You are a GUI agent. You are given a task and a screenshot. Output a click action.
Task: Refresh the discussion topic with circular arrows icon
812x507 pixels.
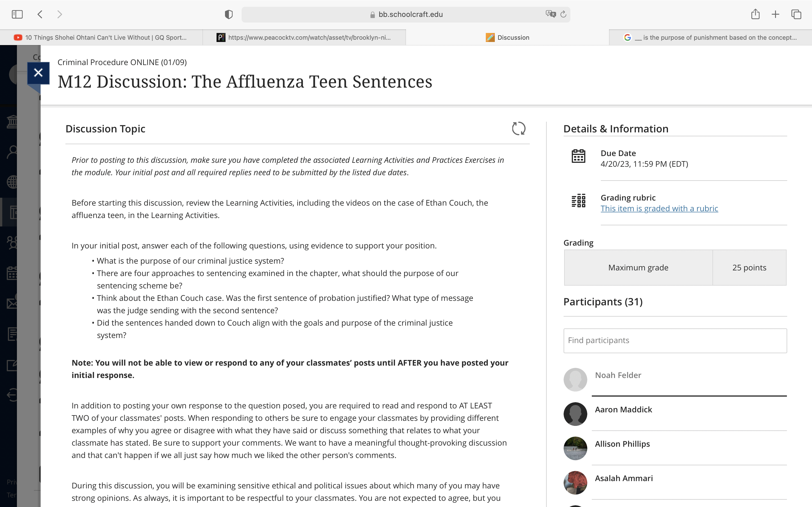pos(518,128)
